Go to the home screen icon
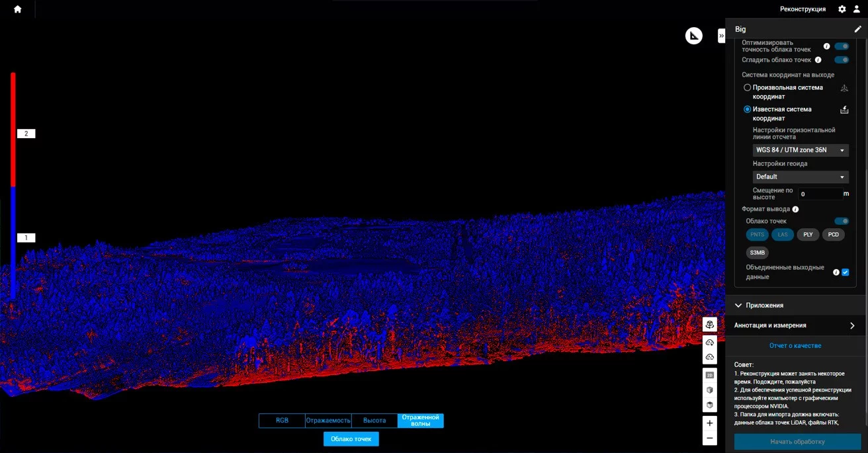The height and width of the screenshot is (453, 868). pos(18,9)
